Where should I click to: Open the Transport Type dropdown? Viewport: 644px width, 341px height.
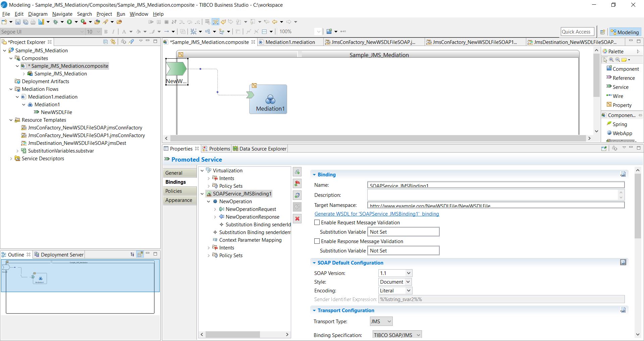tap(381, 321)
